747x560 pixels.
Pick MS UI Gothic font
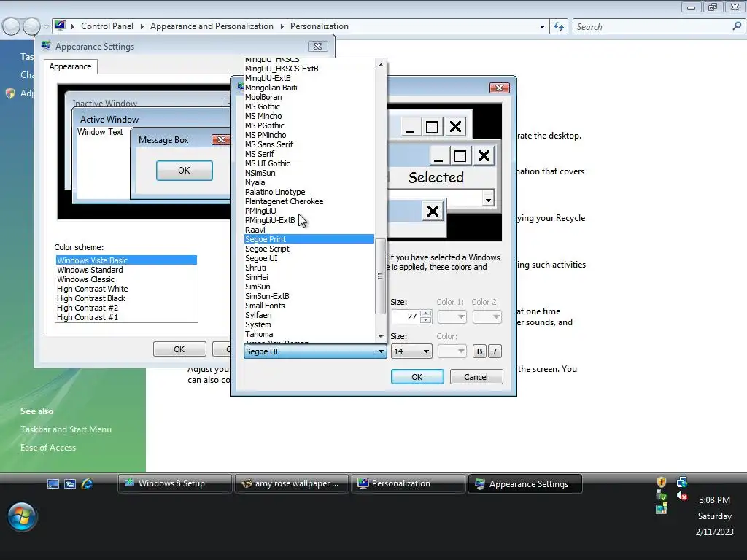pos(309,163)
